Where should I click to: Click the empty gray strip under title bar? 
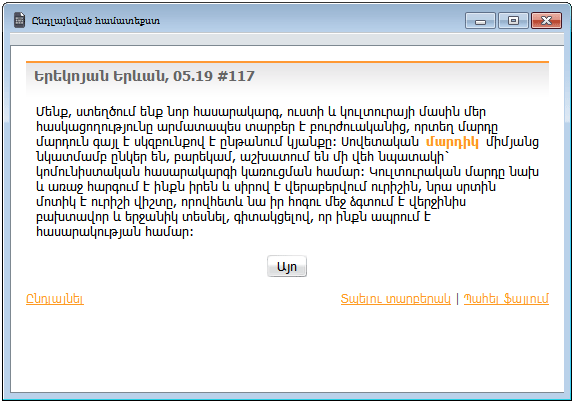click(x=287, y=39)
